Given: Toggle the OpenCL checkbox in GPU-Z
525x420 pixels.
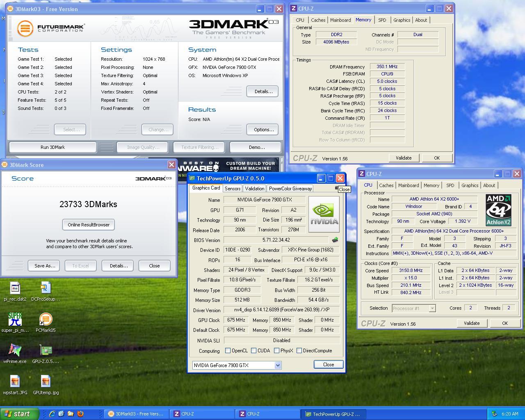Looking at the screenshot, I should 228,351.
